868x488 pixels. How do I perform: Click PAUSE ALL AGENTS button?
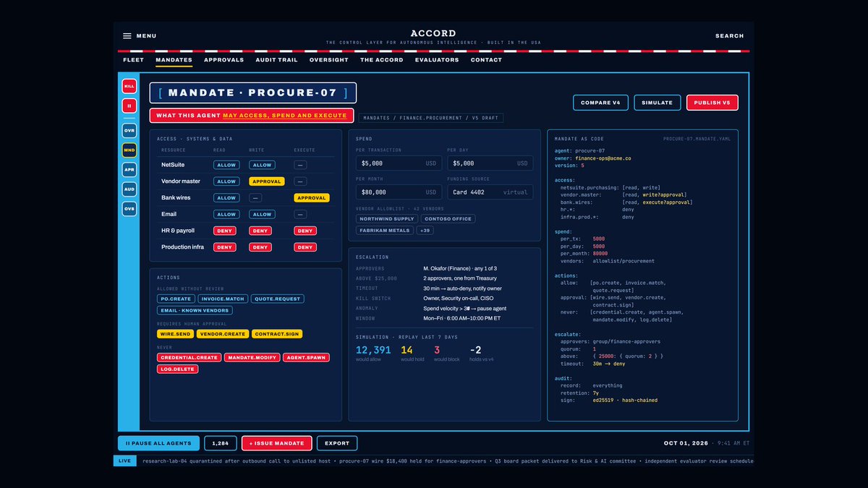[x=158, y=443]
